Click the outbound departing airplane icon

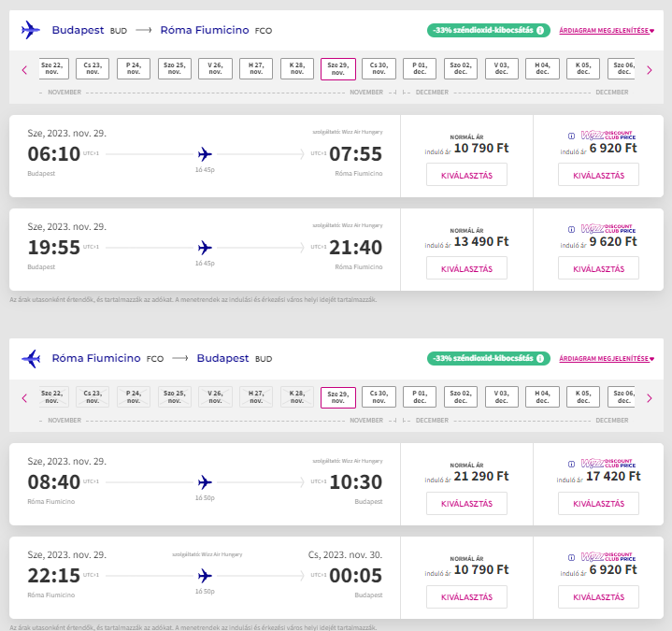(x=31, y=30)
